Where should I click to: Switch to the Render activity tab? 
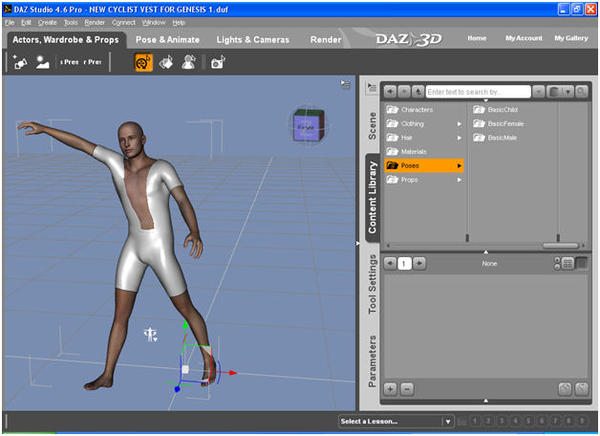click(326, 39)
